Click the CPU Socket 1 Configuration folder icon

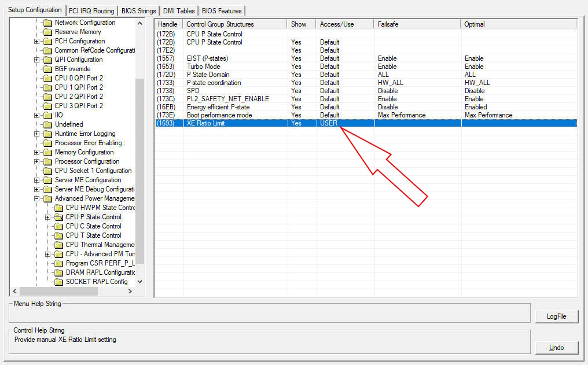(x=47, y=171)
